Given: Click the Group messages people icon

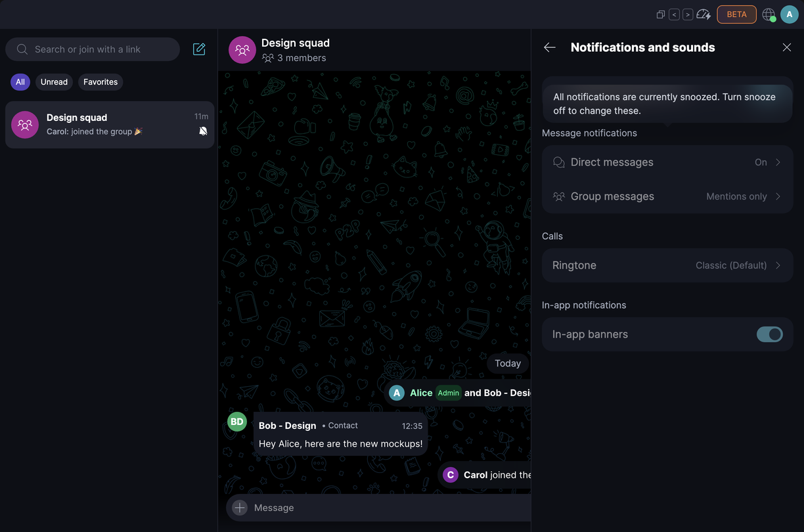Looking at the screenshot, I should pyautogui.click(x=559, y=196).
